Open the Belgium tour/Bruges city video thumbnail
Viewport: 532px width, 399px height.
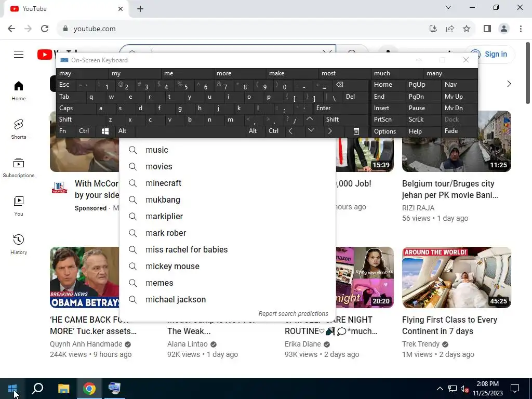(456, 155)
